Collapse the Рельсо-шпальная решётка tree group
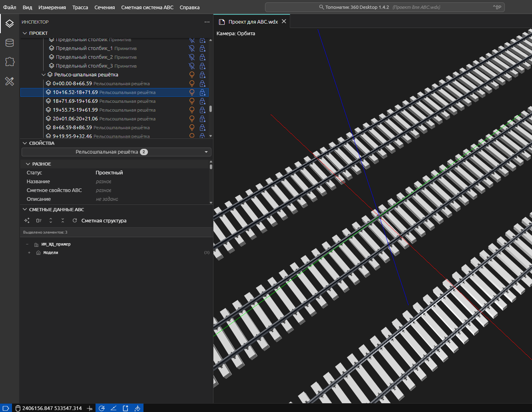 44,75
